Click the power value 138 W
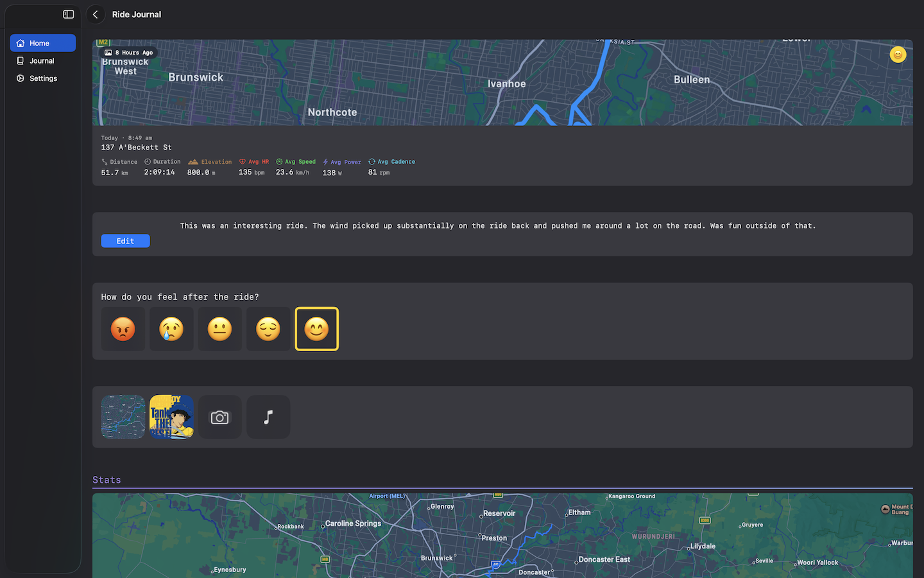The image size is (924, 578). [332, 173]
